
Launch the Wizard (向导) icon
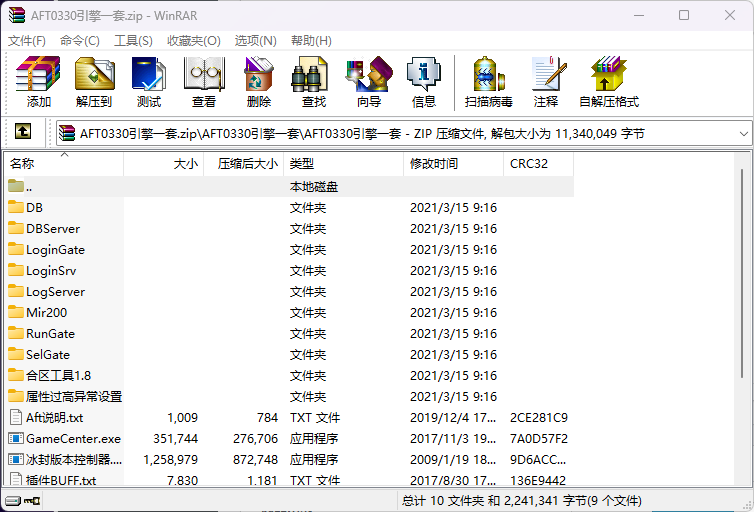click(369, 82)
